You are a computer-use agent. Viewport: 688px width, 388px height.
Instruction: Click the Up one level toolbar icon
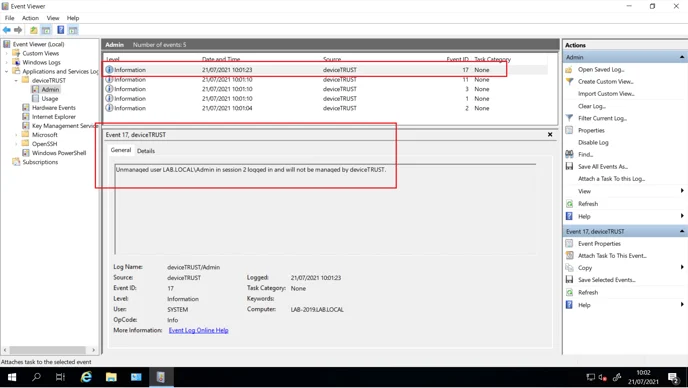pos(33,30)
